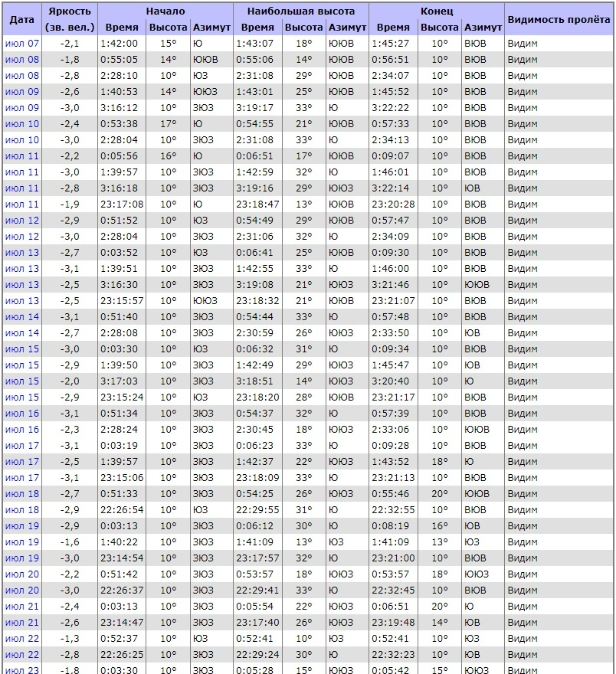Select the end time 3:21:46
616x674 pixels.
(390, 285)
